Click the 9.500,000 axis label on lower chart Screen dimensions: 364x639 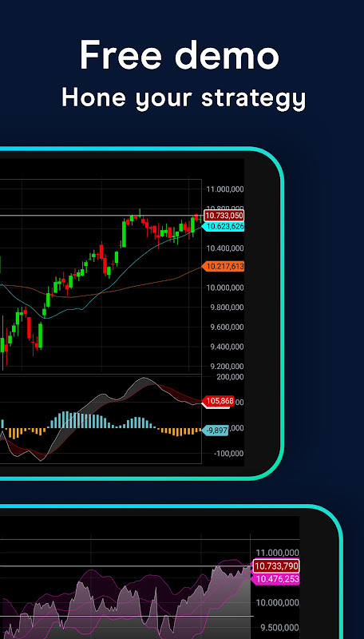click(279, 628)
